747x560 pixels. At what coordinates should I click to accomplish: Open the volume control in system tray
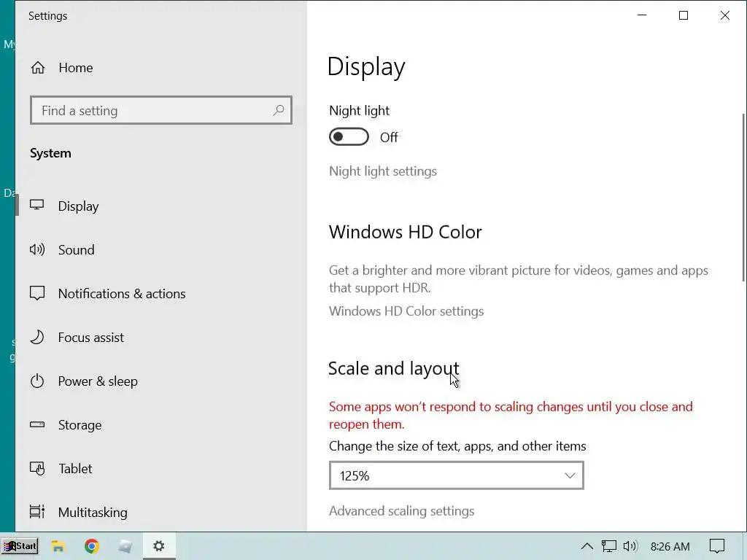(630, 546)
